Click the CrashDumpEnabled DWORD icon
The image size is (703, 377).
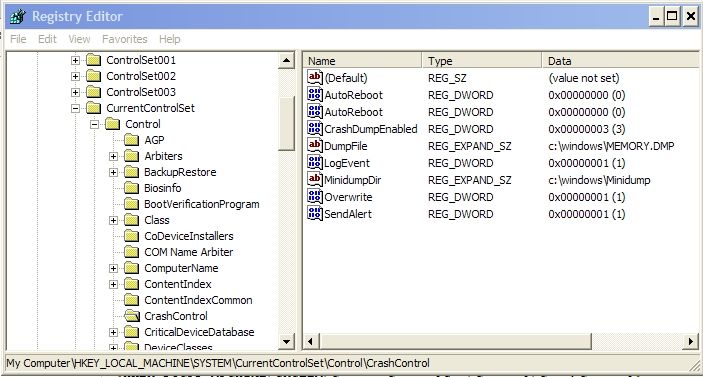[315, 128]
